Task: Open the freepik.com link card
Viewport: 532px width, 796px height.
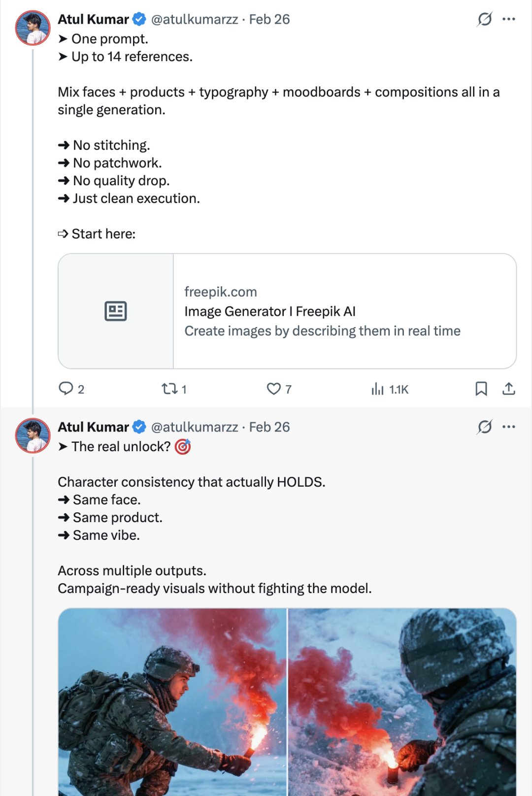Action: (x=322, y=311)
